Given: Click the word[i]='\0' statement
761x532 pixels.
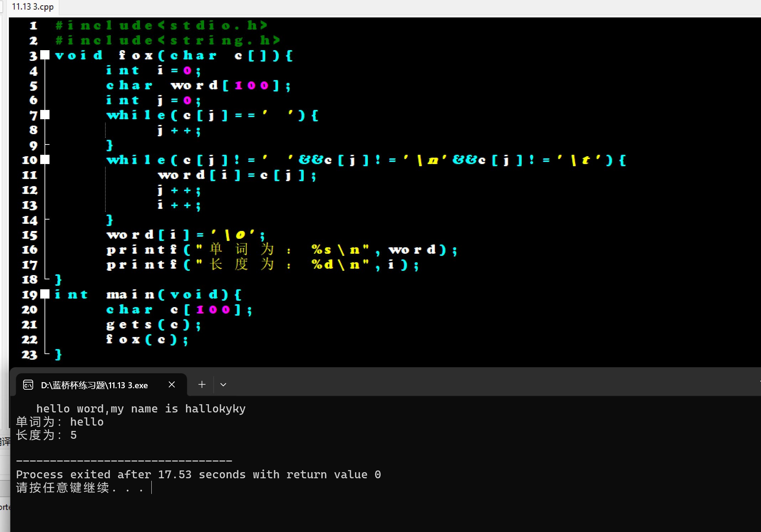Looking at the screenshot, I should 185,235.
